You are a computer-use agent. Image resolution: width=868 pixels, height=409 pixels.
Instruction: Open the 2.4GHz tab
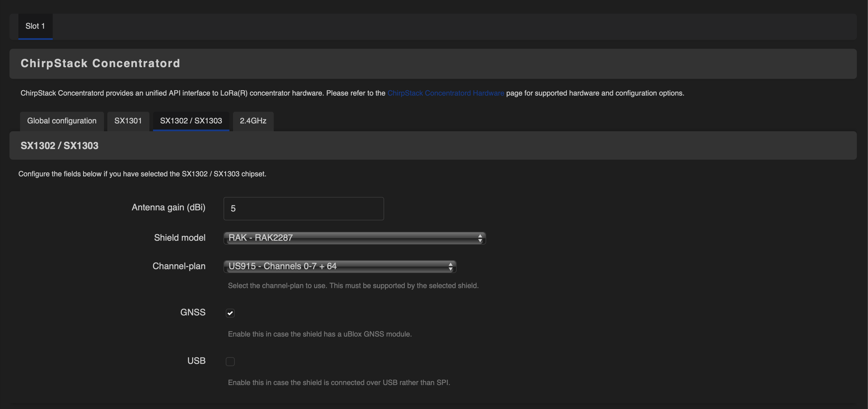[x=253, y=121]
